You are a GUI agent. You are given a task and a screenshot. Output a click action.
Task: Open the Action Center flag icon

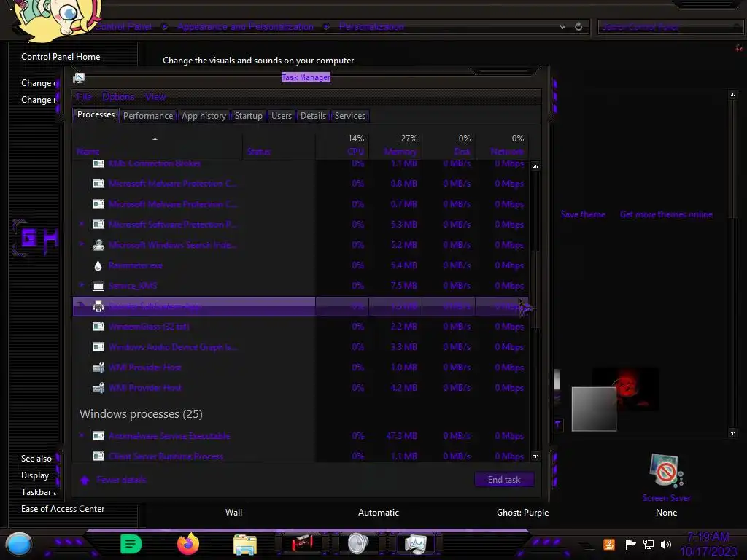coord(630,544)
